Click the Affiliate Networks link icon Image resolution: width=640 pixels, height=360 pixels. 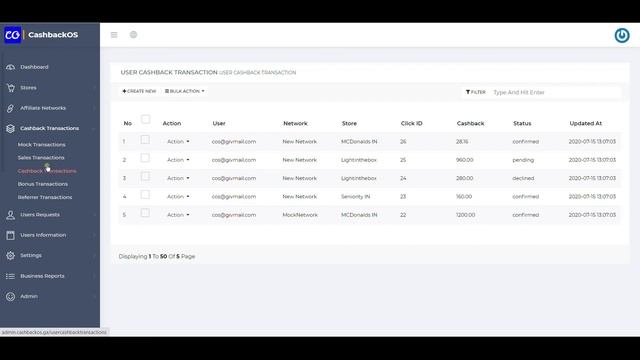point(11,108)
